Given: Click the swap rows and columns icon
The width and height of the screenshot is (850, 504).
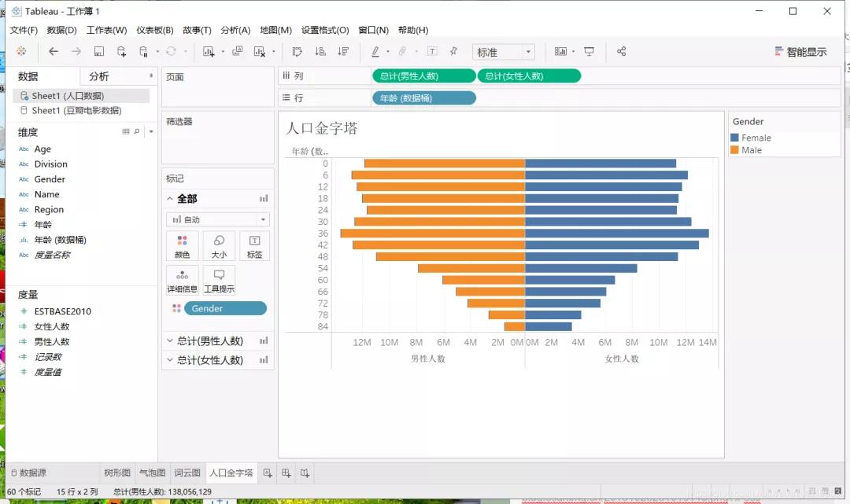Looking at the screenshot, I should (x=297, y=51).
